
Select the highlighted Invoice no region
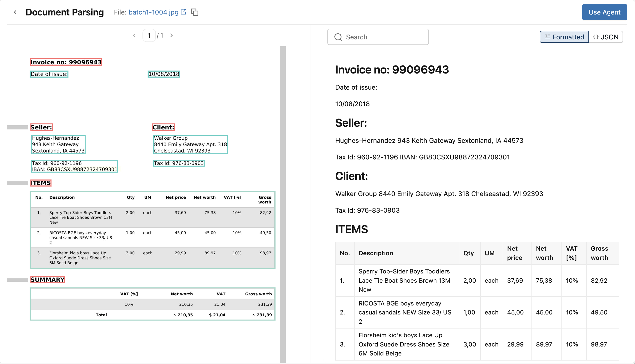[x=66, y=62]
